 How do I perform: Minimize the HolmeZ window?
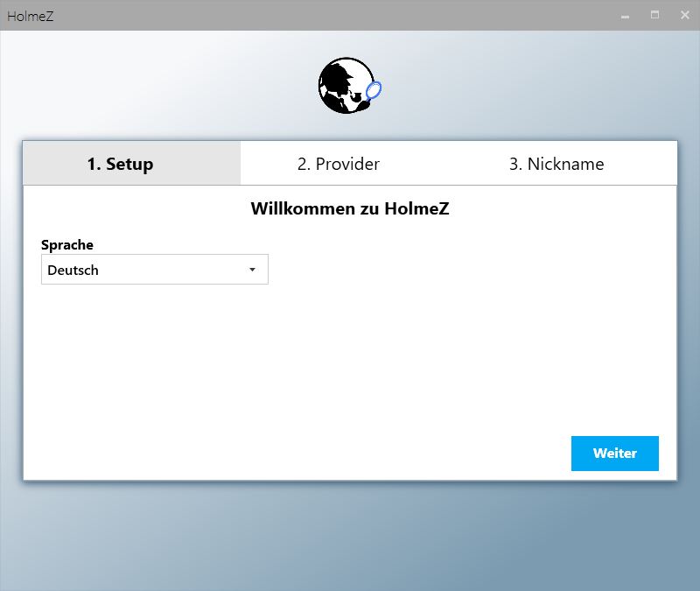coord(625,16)
